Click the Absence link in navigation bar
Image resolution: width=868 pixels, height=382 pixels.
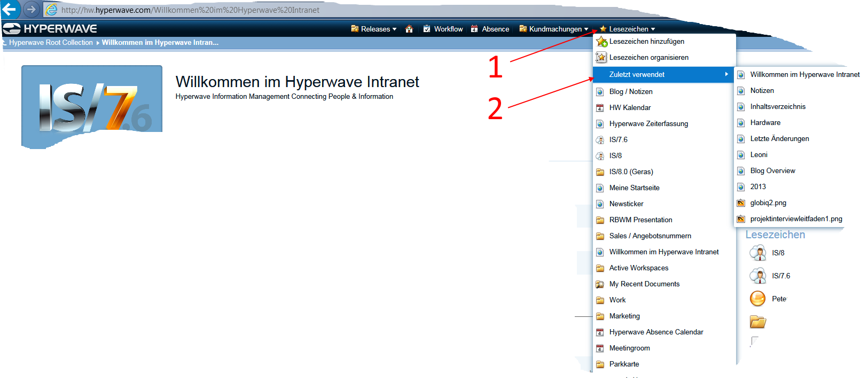coord(495,29)
